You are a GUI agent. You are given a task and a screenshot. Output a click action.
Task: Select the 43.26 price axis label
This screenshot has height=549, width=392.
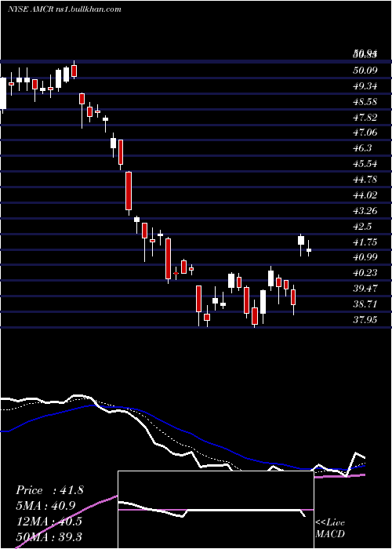[x=365, y=211]
